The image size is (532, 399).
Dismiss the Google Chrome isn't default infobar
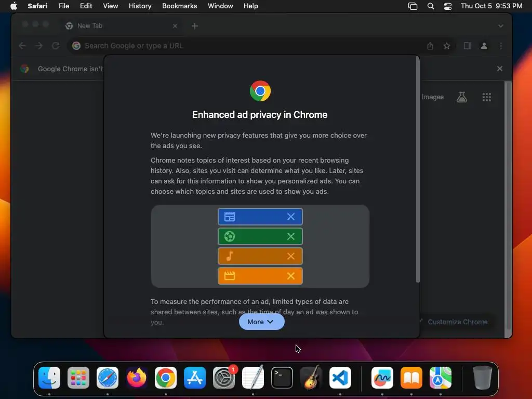pyautogui.click(x=500, y=69)
